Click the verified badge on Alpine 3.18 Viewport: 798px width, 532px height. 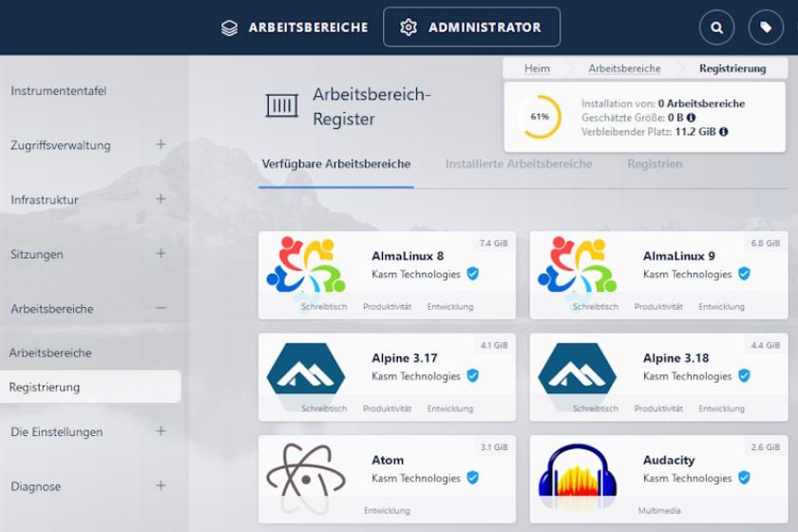[x=744, y=375]
